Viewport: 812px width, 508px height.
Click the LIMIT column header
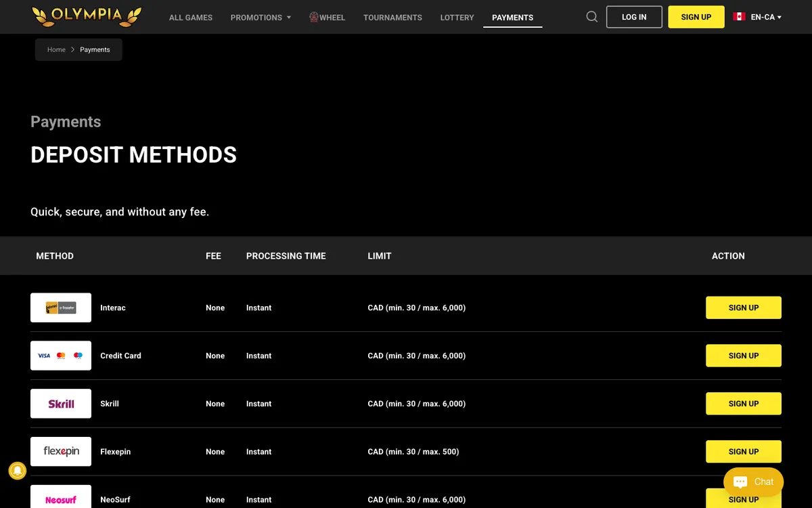tap(380, 256)
